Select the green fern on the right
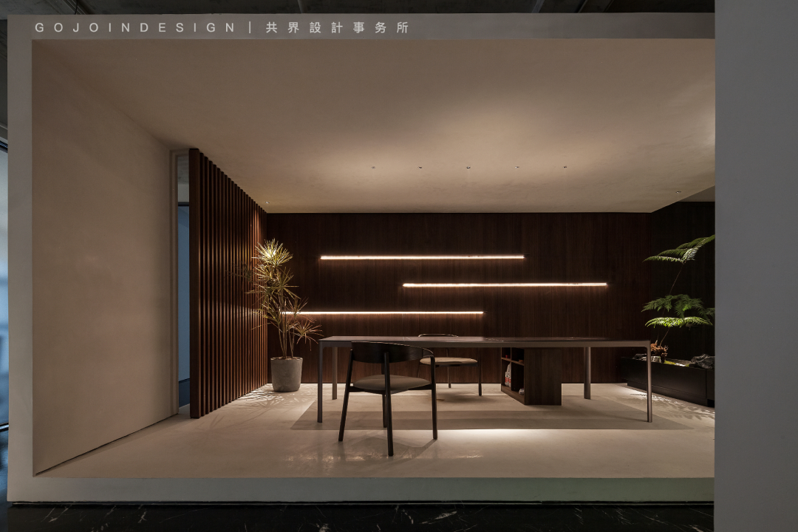The width and height of the screenshot is (798, 532). click(x=680, y=288)
